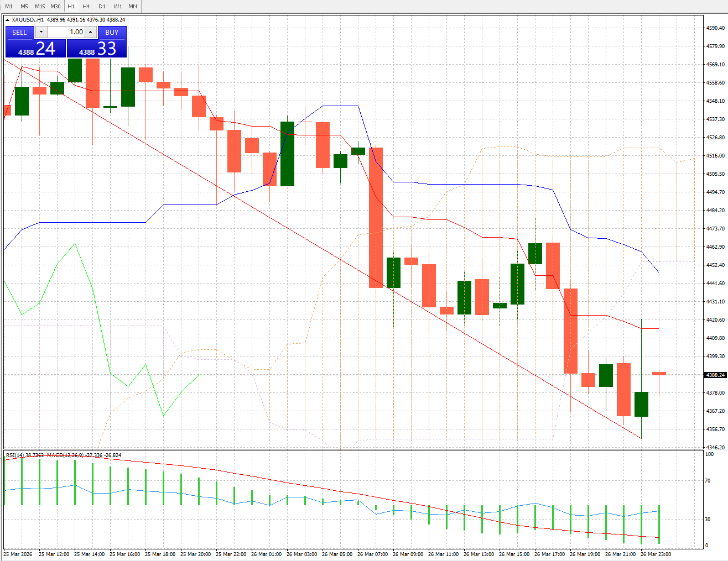Switch chart to H4 timeframe
The height and width of the screenshot is (561, 728).
tap(86, 6)
